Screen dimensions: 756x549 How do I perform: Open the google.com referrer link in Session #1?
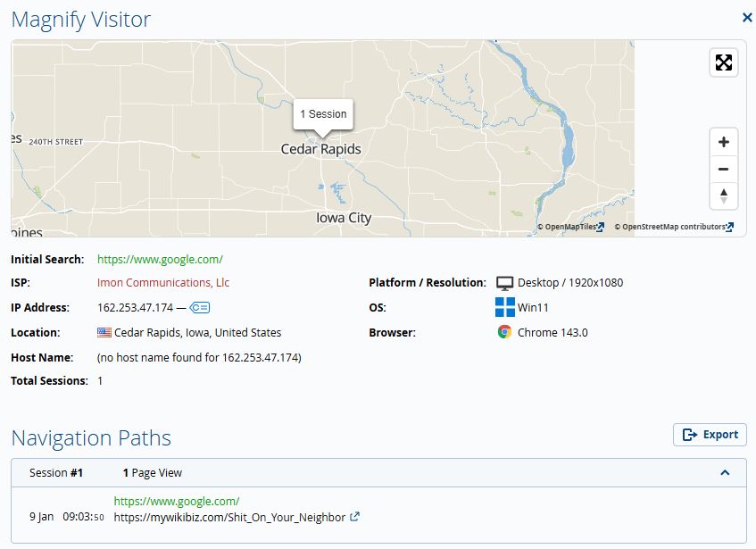177,502
